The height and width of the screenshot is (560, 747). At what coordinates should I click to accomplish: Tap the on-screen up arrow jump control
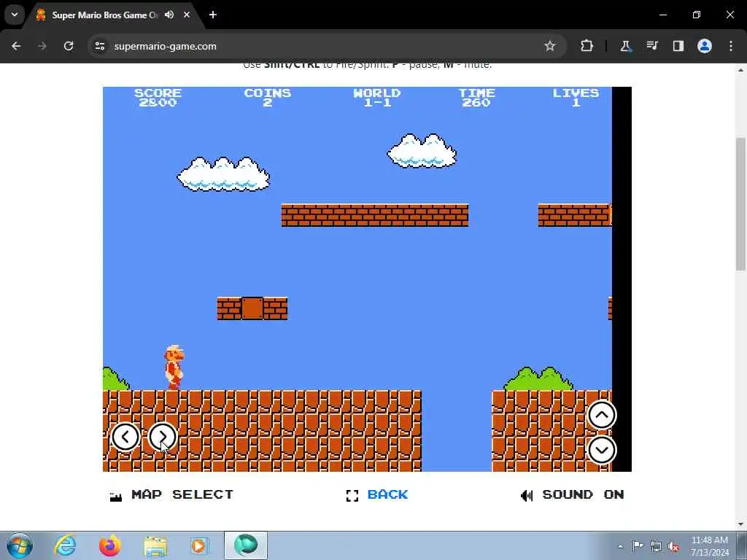[602, 415]
